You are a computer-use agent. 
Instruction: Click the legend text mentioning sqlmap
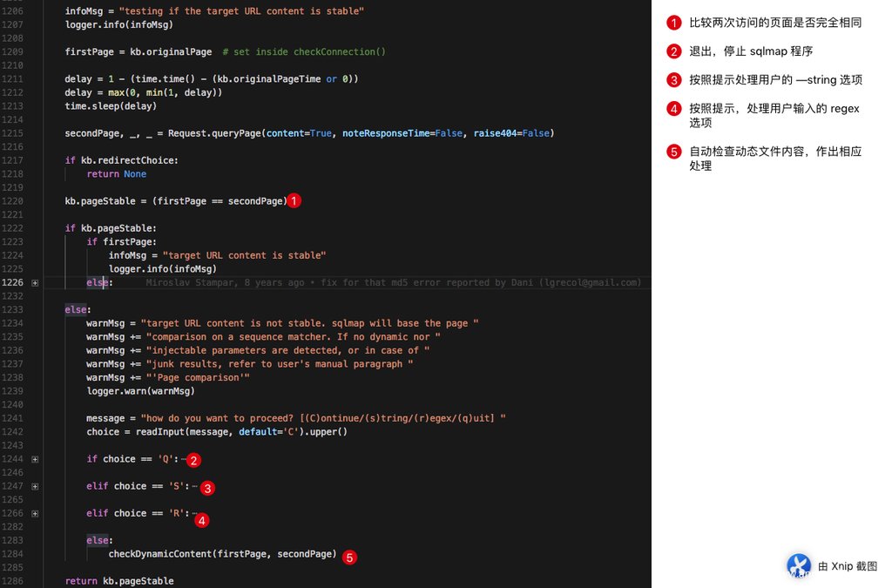750,51
